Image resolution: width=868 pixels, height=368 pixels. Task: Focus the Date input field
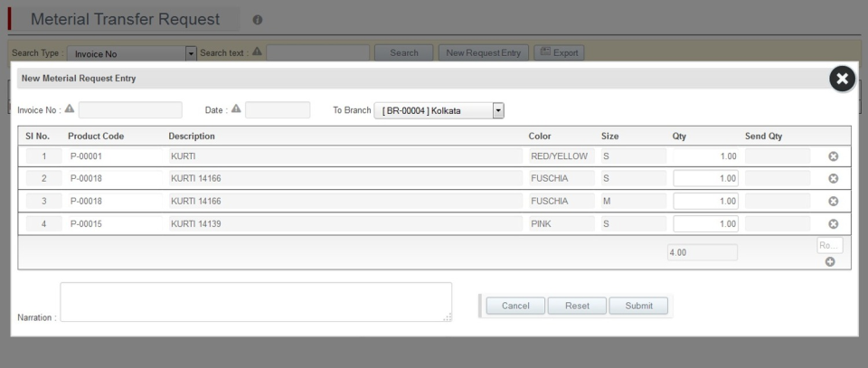278,109
